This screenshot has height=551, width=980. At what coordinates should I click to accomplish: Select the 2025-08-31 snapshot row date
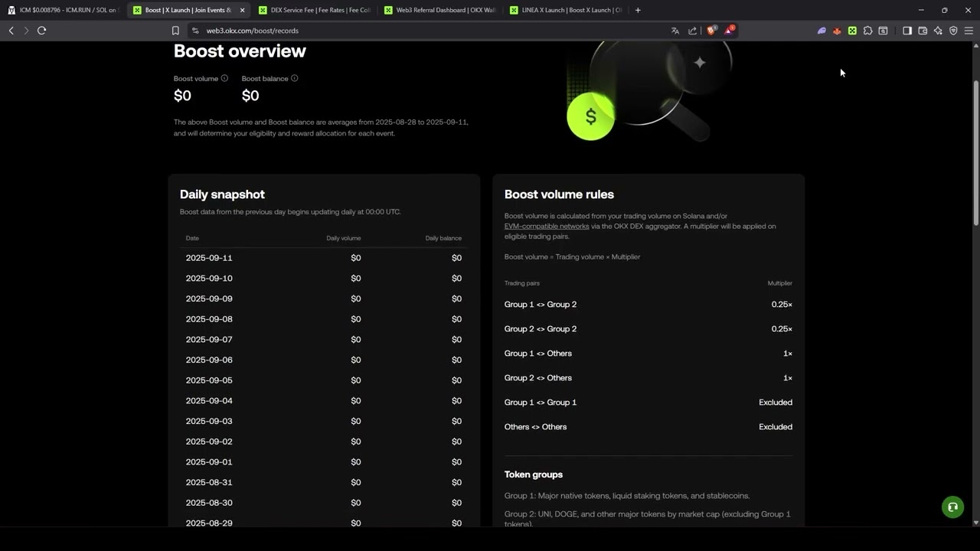tap(209, 482)
